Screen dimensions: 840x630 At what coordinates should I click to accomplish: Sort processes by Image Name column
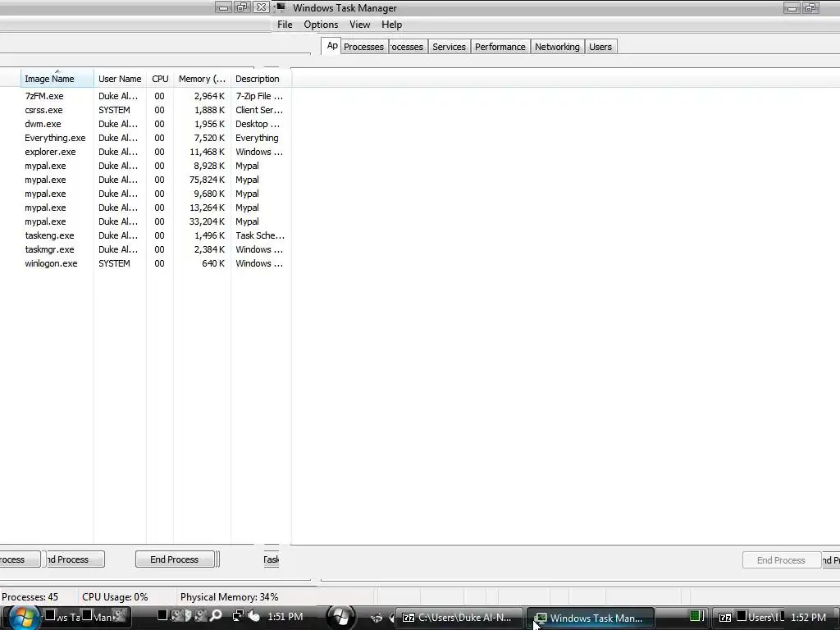57,79
